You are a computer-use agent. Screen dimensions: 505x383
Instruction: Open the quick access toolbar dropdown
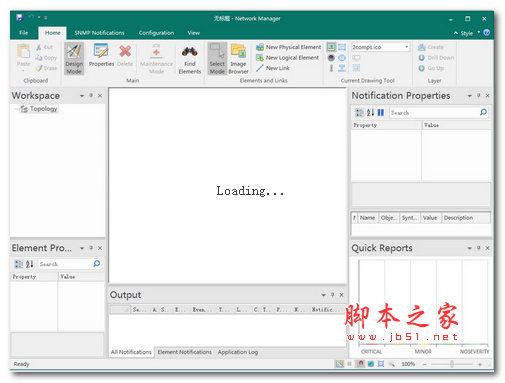46,17
